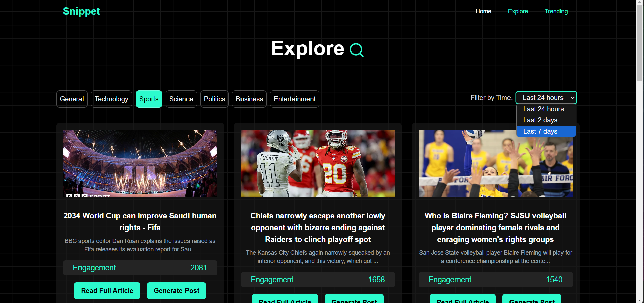Open the Chiefs versus Raiders thumbnail
The height and width of the screenshot is (303, 644).
click(318, 163)
